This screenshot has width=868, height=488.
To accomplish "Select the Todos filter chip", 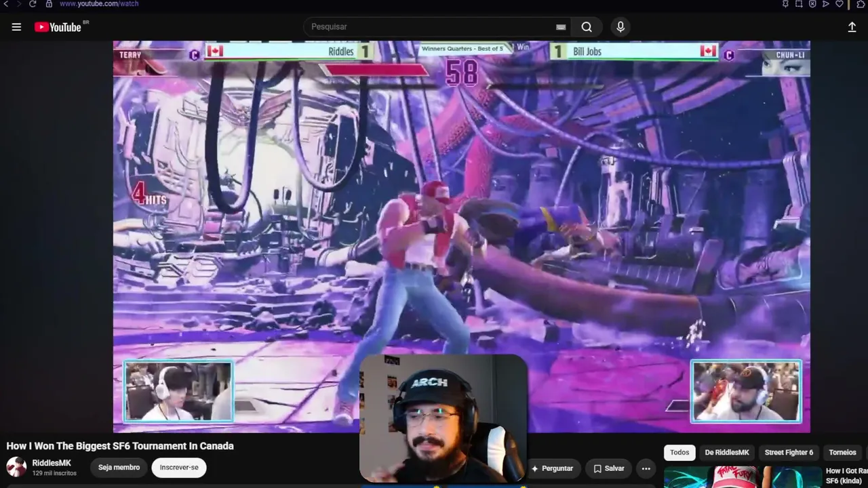I will pos(679,453).
